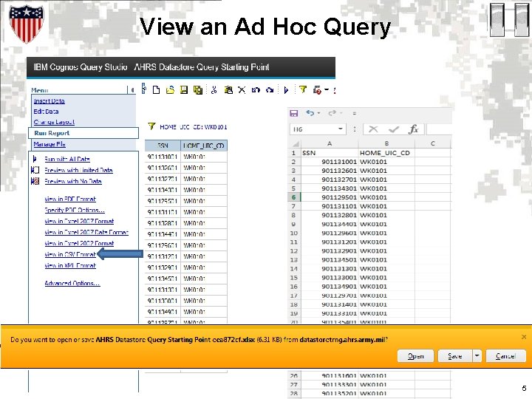Viewport: 532px width, 399px height.
Task: Close the download notification bar
Action: pos(524,337)
